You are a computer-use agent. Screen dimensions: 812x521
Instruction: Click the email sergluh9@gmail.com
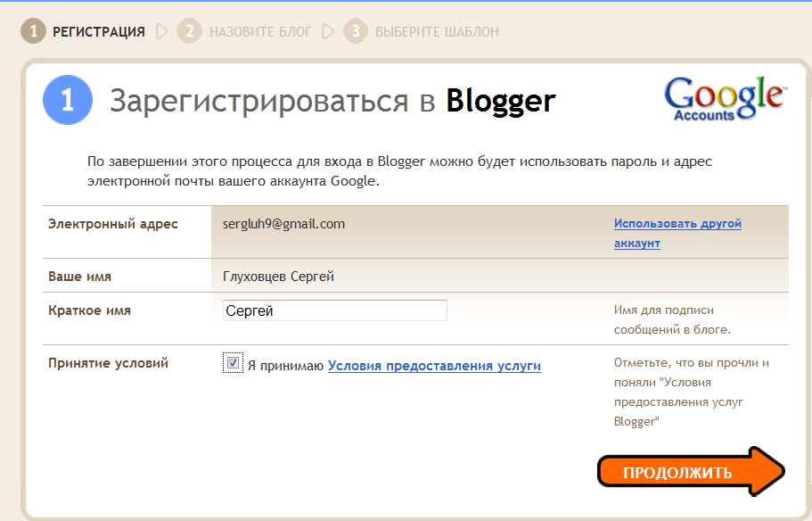tap(283, 224)
